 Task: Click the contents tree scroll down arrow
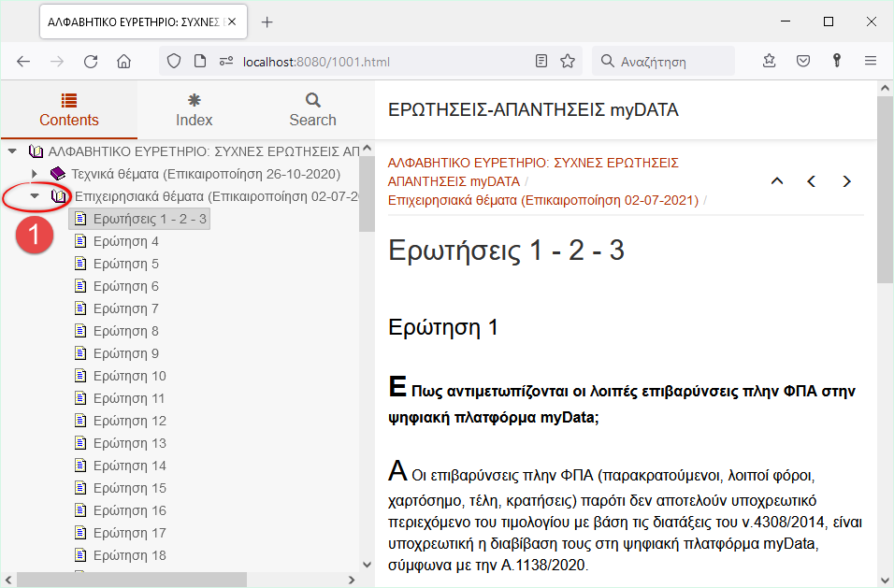click(367, 565)
